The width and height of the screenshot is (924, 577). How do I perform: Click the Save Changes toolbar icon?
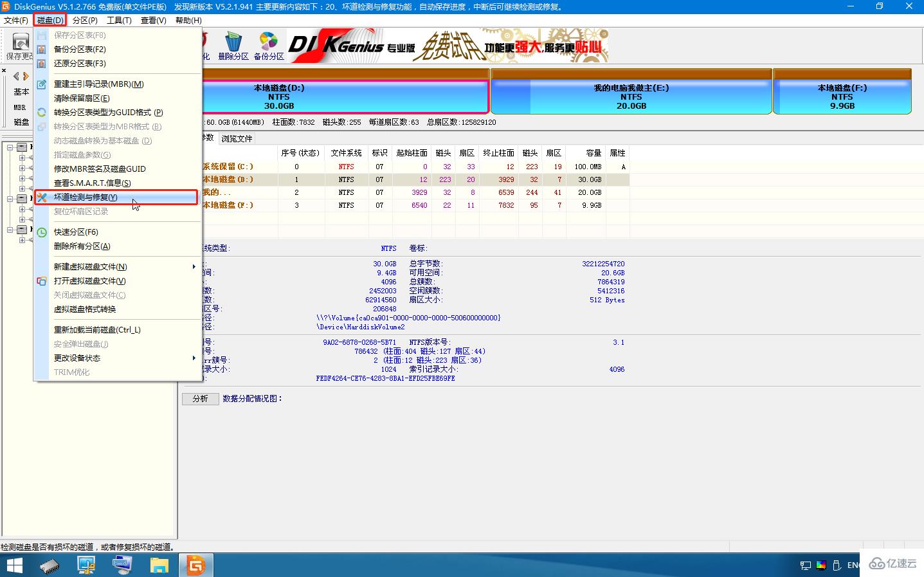click(x=21, y=43)
